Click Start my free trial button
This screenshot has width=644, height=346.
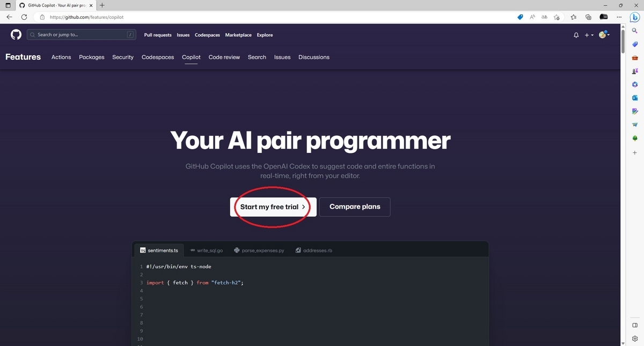(273, 207)
